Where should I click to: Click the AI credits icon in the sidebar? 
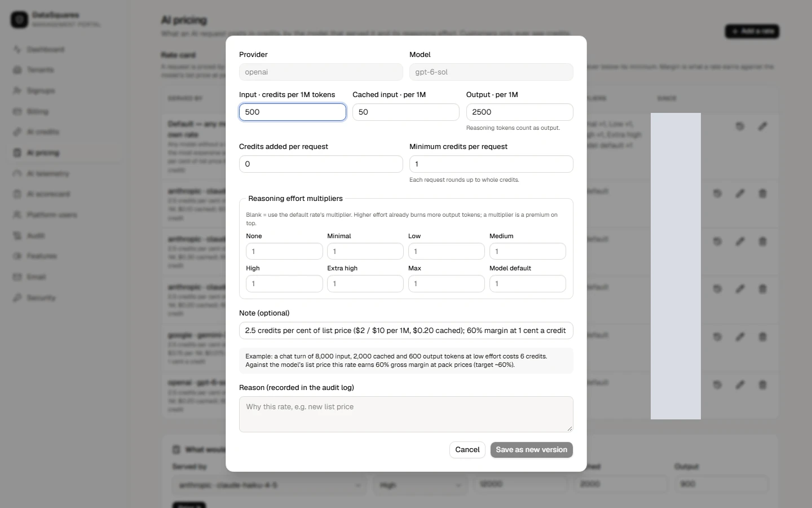(x=17, y=132)
